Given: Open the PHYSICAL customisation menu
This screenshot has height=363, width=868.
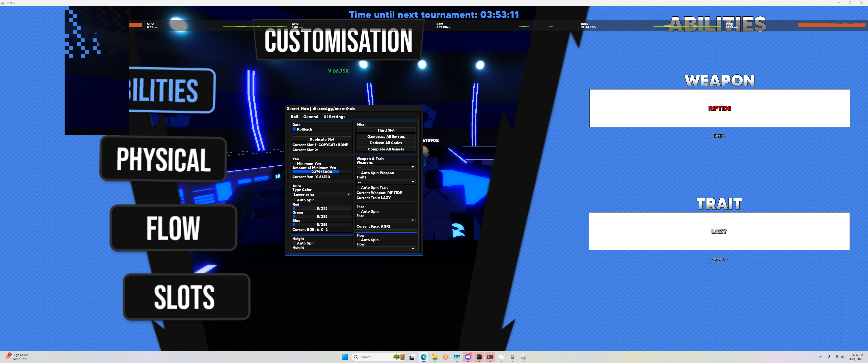Looking at the screenshot, I should (164, 159).
